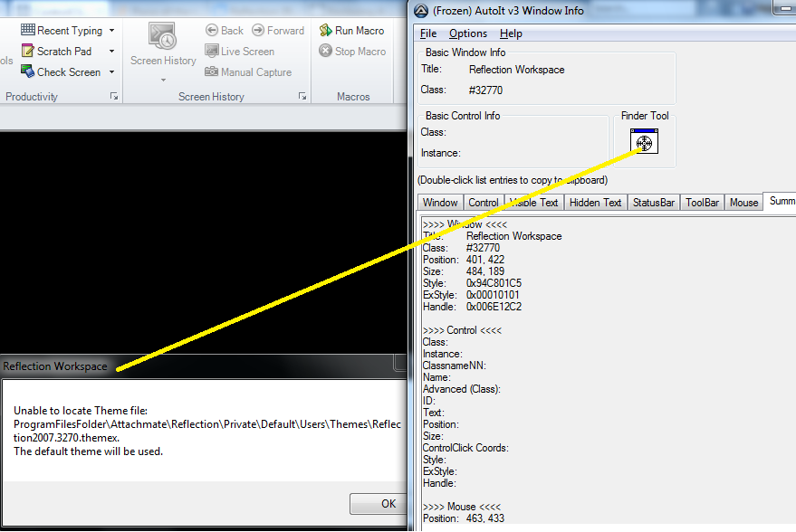Click the 'Unable to locate Theme file' message
This screenshot has width=796, height=532.
pyautogui.click(x=81, y=411)
